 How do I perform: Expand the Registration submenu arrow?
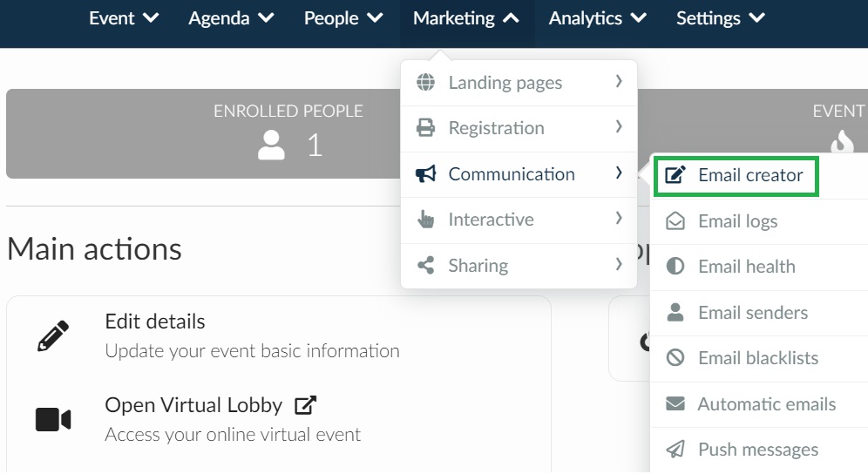tap(619, 127)
